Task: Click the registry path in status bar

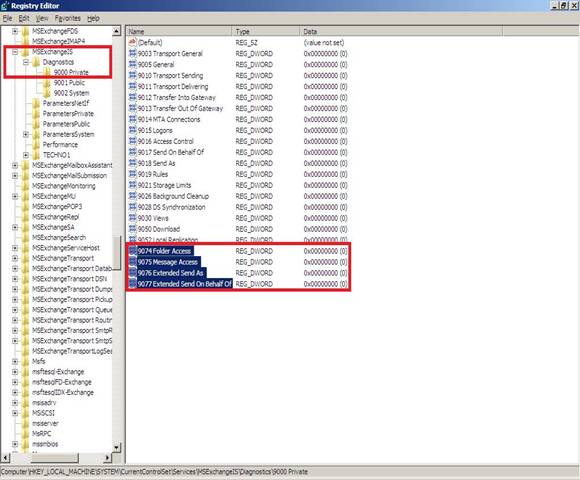Action: coord(154,472)
